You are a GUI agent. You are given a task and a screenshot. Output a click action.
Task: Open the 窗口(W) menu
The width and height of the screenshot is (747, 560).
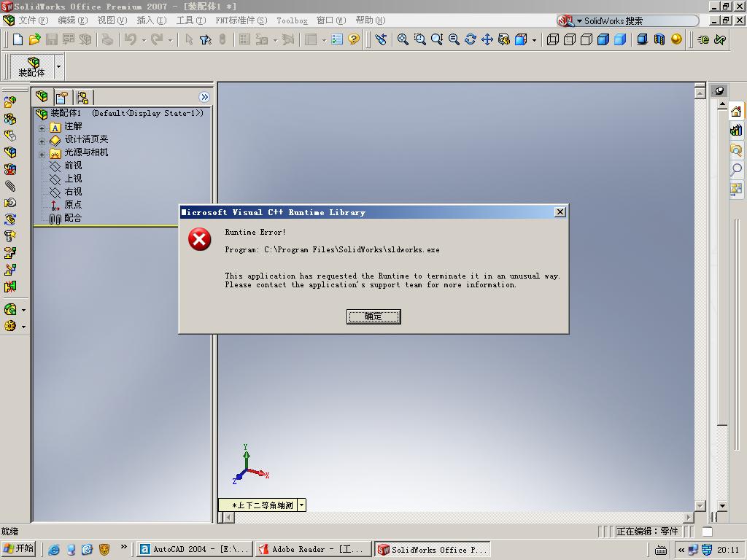[331, 20]
